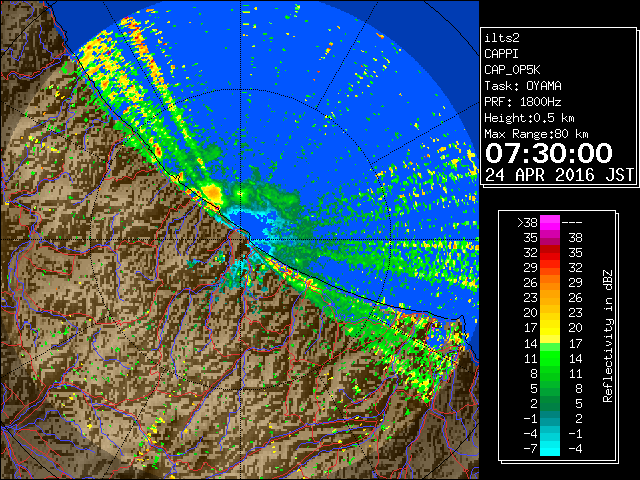
Task: Pick the orange band of color scale
Action: tap(550, 283)
